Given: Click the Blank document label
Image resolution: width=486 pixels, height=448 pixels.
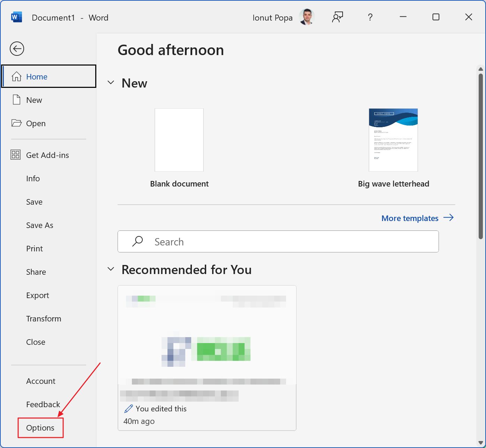Looking at the screenshot, I should (x=179, y=184).
